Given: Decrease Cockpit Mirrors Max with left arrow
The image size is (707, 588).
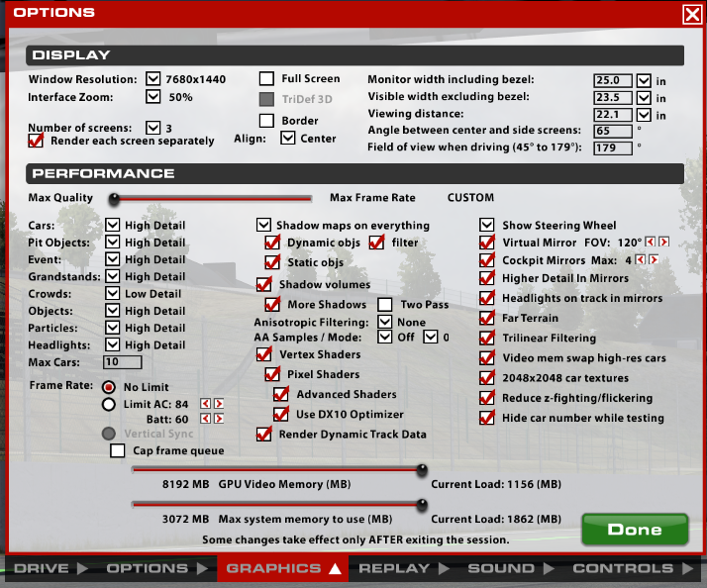Looking at the screenshot, I should [641, 259].
